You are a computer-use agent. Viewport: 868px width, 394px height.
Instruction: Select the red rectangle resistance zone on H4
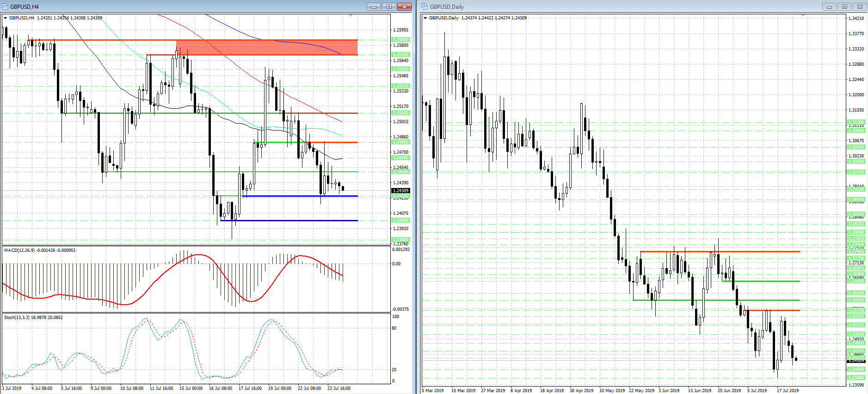(x=267, y=48)
